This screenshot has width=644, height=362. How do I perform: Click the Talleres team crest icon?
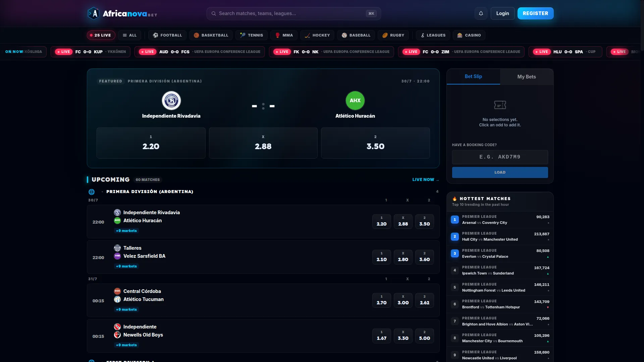click(x=117, y=248)
